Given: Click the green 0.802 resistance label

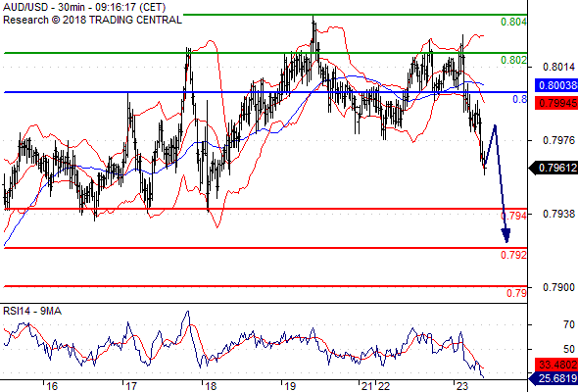Looking at the screenshot, I should click(513, 60).
